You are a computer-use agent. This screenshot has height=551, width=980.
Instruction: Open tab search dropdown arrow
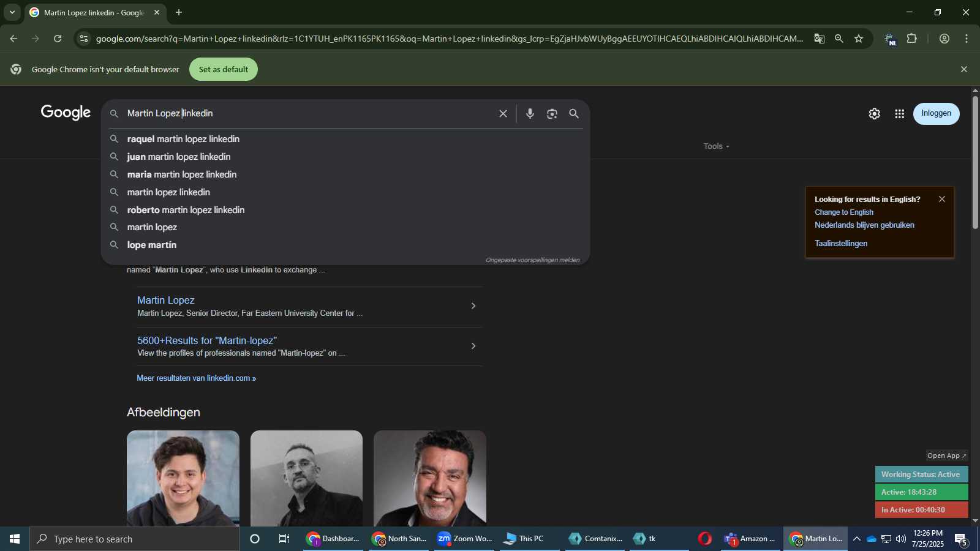point(12,12)
